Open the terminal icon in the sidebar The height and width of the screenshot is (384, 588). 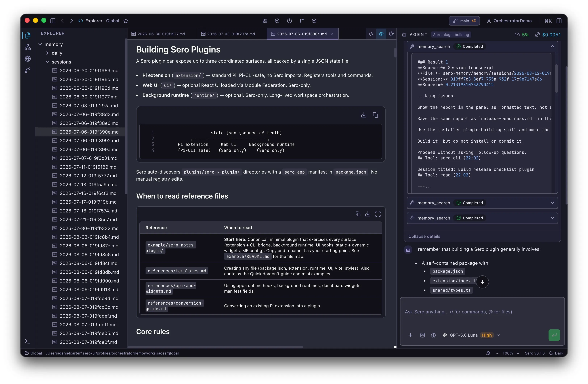[x=28, y=341]
